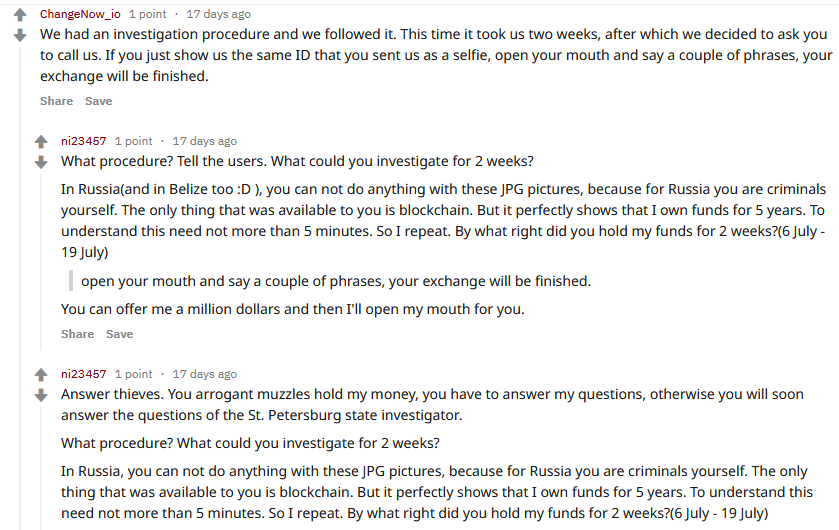Open ni23457 profile on first reply
This screenshot has height=530, width=839.
[x=83, y=141]
